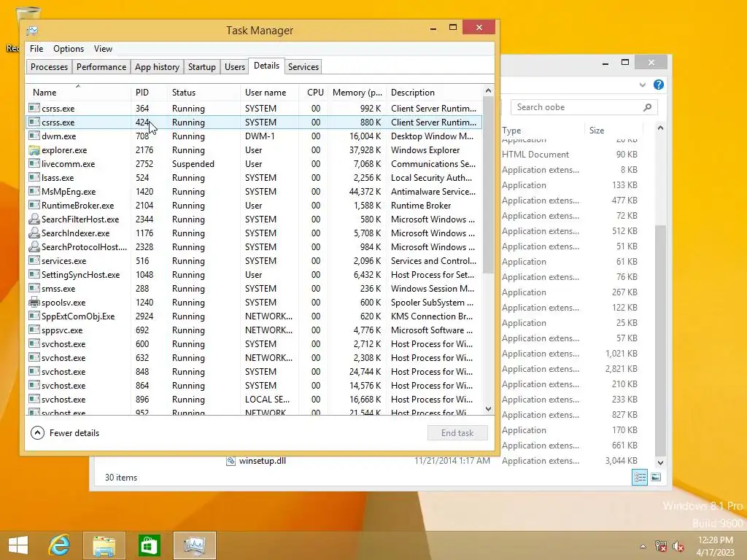The image size is (747, 560).
Task: Click the Task Manager title bar icon
Action: (x=32, y=31)
